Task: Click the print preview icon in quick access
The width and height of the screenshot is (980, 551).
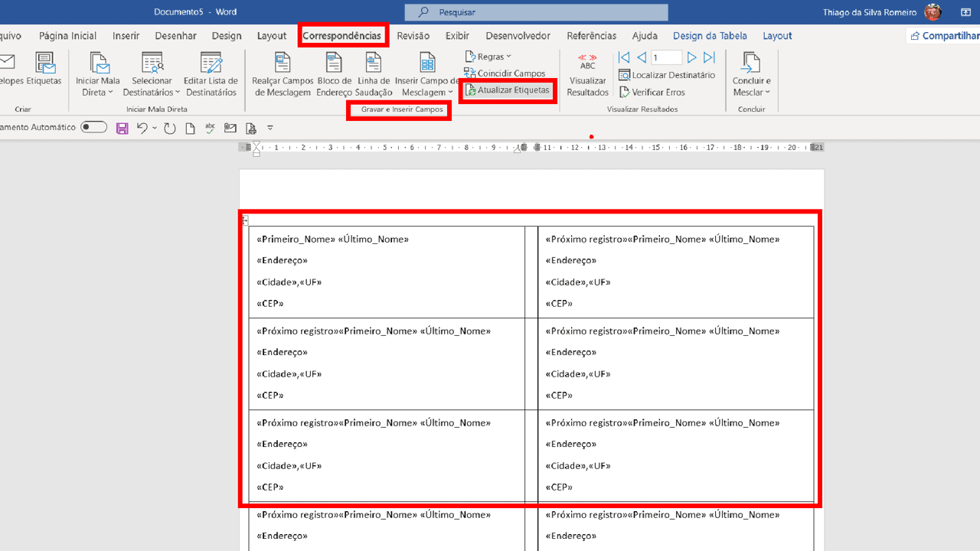Action: tap(250, 128)
